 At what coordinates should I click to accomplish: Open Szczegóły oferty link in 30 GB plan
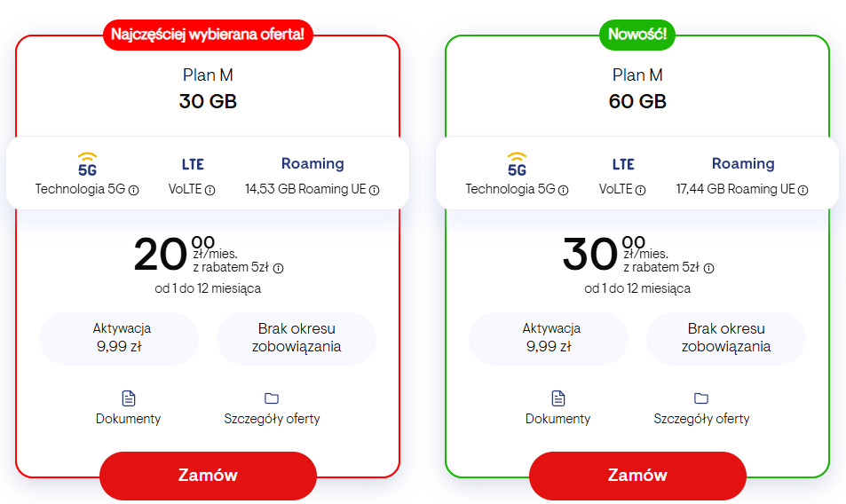tap(272, 419)
